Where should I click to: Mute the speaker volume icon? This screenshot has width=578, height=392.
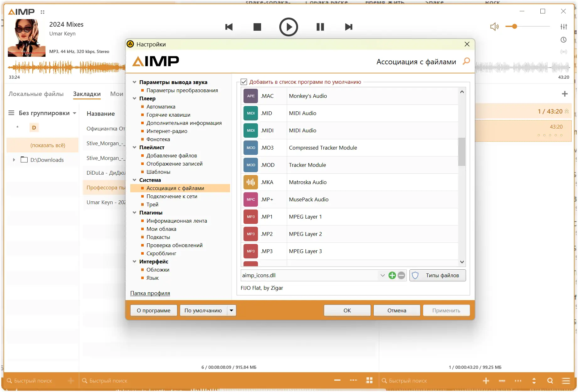click(495, 27)
